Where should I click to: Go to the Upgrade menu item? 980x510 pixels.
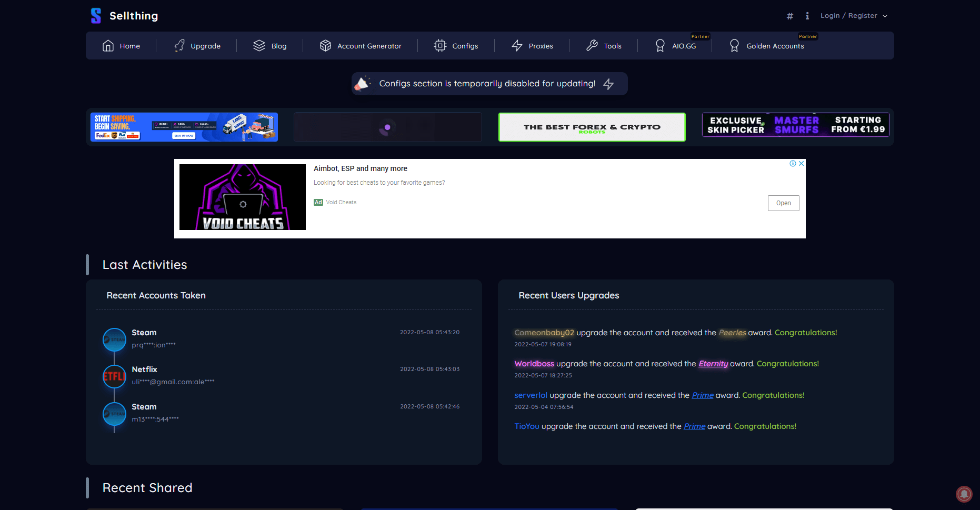pyautogui.click(x=197, y=46)
